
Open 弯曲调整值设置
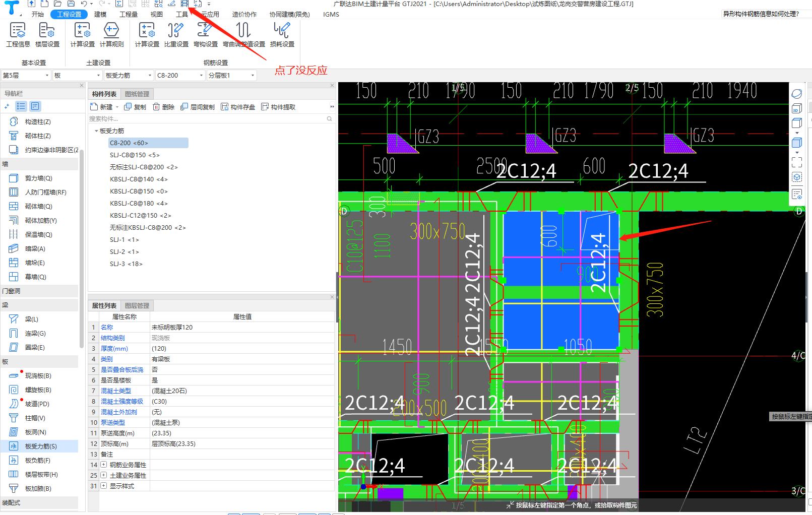click(244, 35)
